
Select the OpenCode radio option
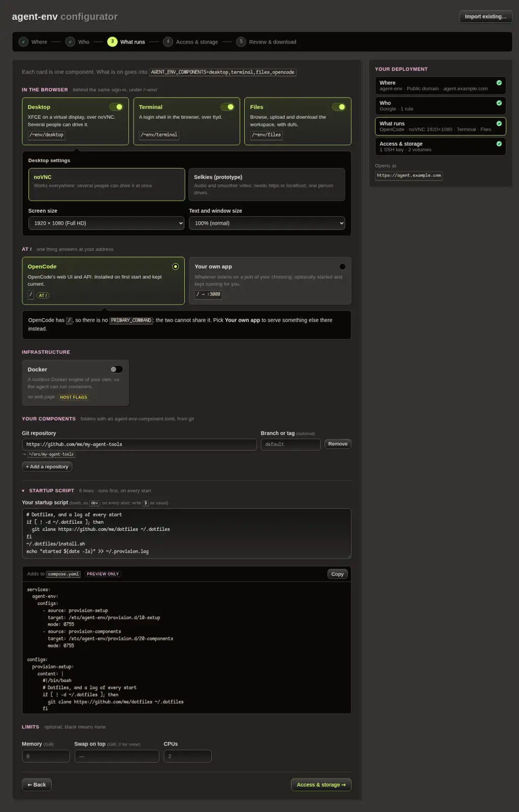pos(176,266)
